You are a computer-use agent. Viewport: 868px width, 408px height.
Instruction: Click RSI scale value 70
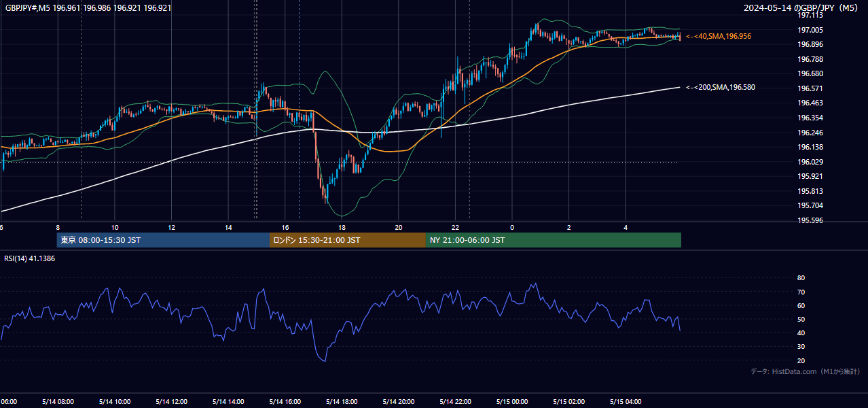click(x=801, y=292)
